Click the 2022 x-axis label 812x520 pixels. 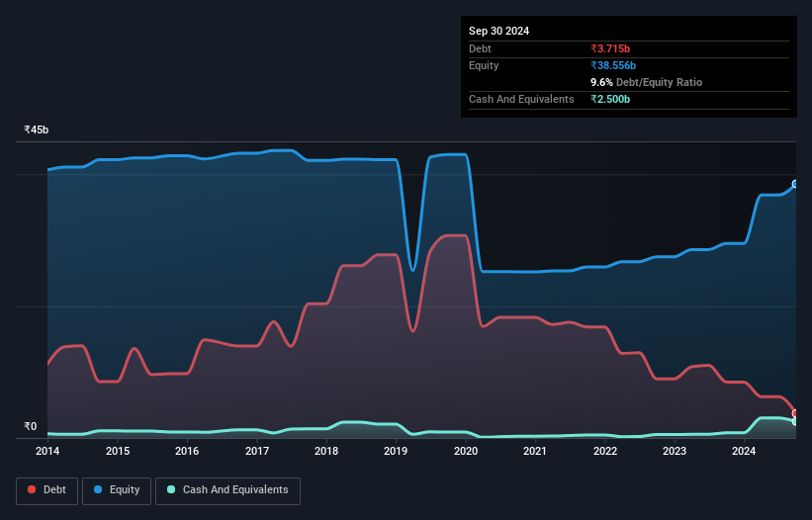pyautogui.click(x=605, y=451)
